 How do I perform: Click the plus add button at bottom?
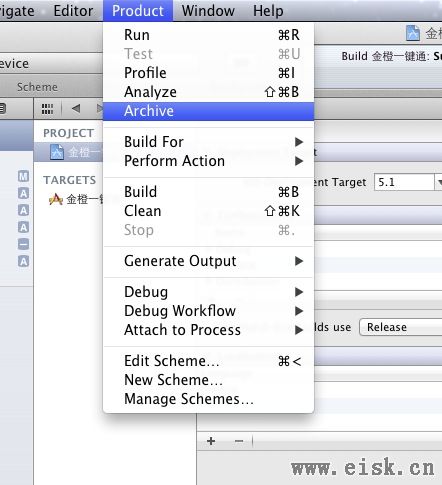pyautogui.click(x=211, y=441)
